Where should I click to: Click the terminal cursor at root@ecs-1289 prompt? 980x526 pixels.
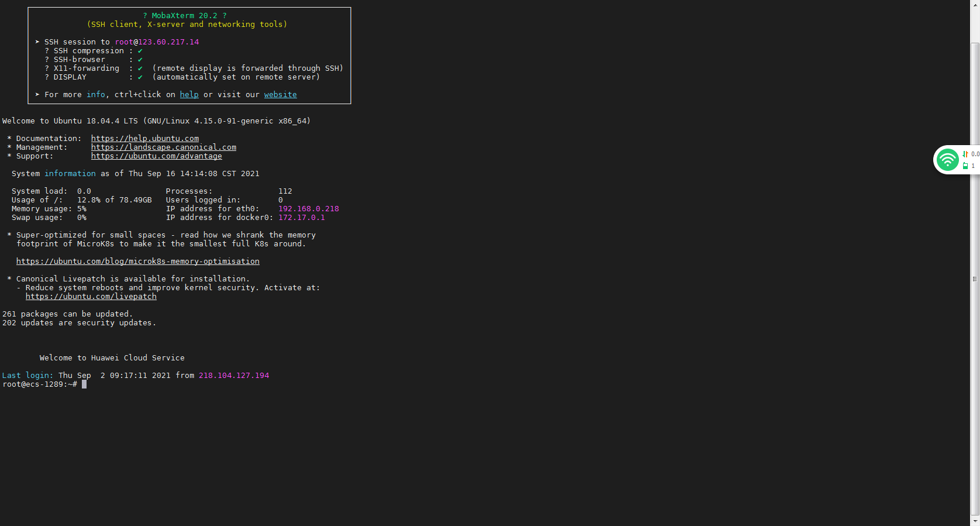84,384
